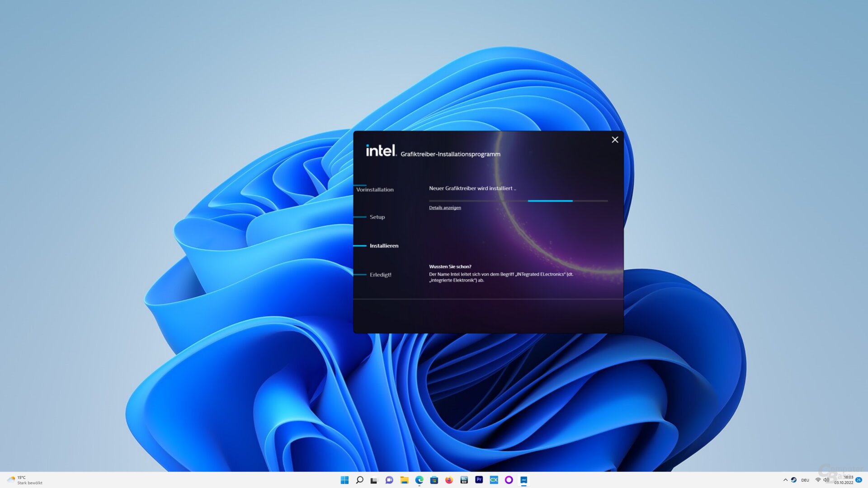This screenshot has width=868, height=488.
Task: Open the CX app on taskbar
Action: coord(494,480)
